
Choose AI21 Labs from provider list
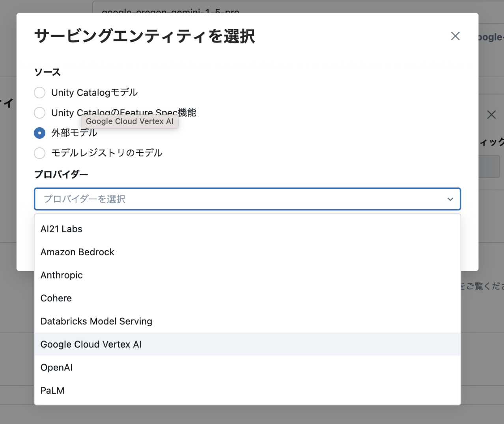coord(247,229)
